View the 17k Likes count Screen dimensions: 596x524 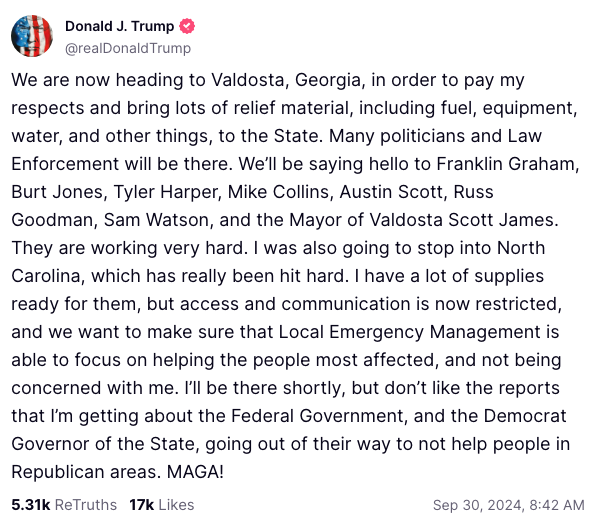[x=162, y=505]
